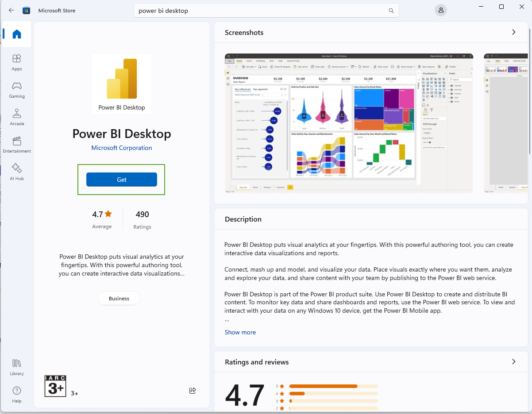Open AI Hub from sidebar
532x414 pixels.
pyautogui.click(x=17, y=172)
